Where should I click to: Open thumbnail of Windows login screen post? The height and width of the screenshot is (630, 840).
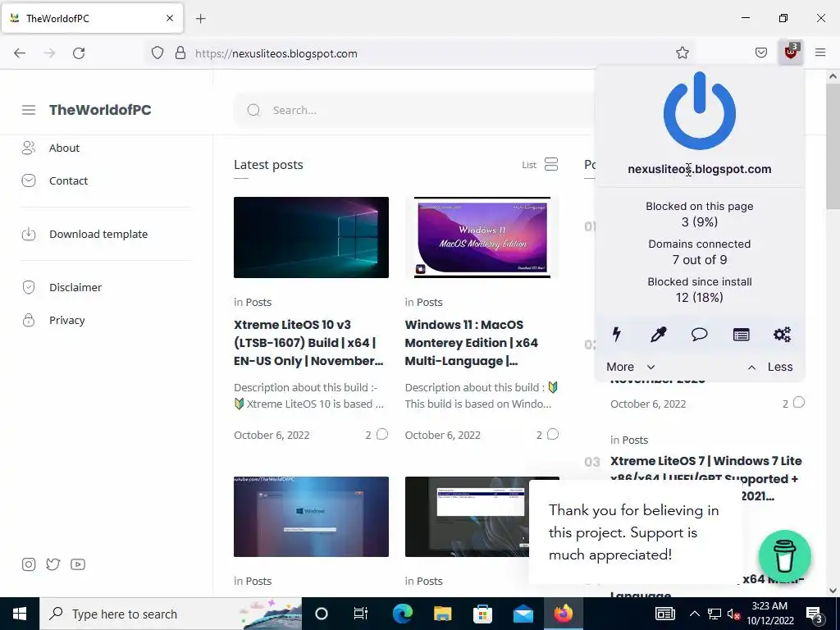pos(311,517)
